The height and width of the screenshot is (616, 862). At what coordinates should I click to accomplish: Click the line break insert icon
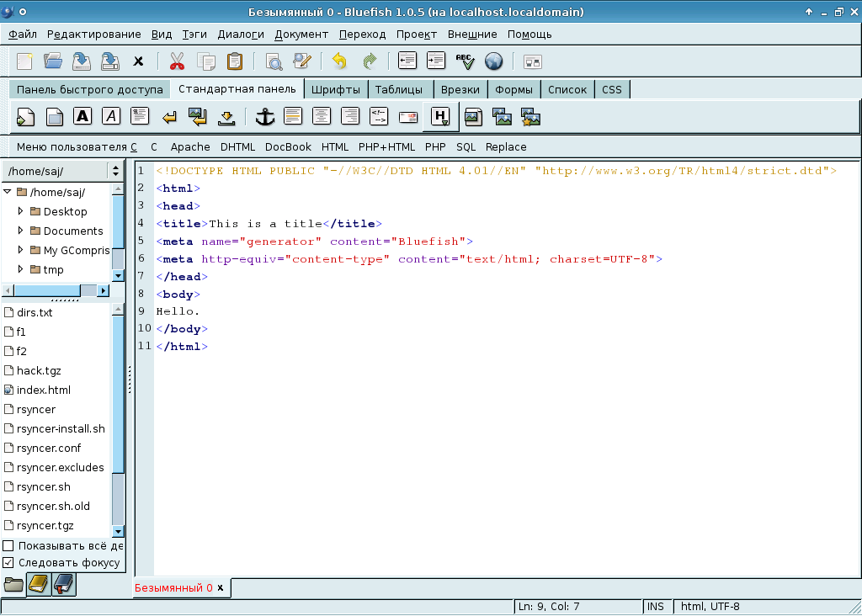click(168, 116)
